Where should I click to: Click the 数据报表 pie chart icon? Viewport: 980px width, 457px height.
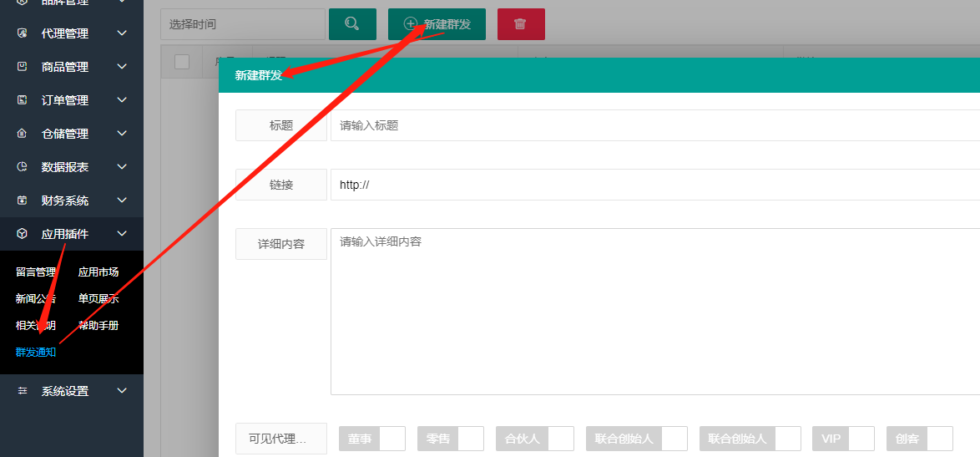(x=23, y=167)
